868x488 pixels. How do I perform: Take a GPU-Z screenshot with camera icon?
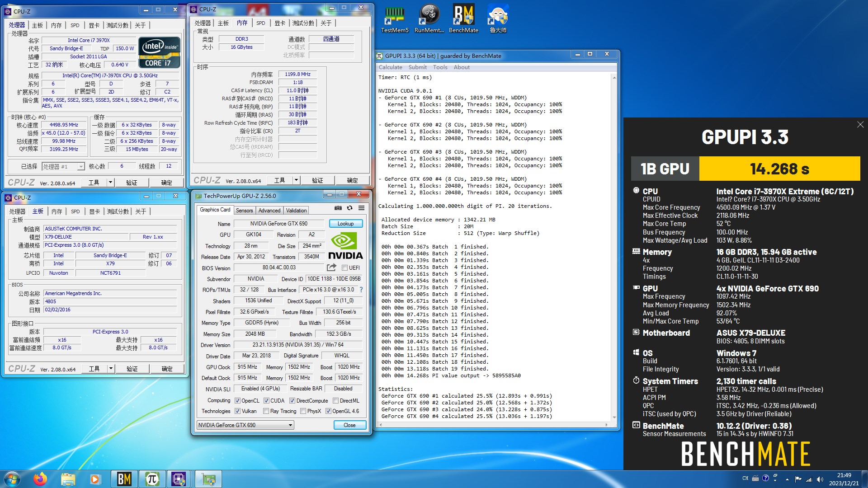(x=338, y=208)
